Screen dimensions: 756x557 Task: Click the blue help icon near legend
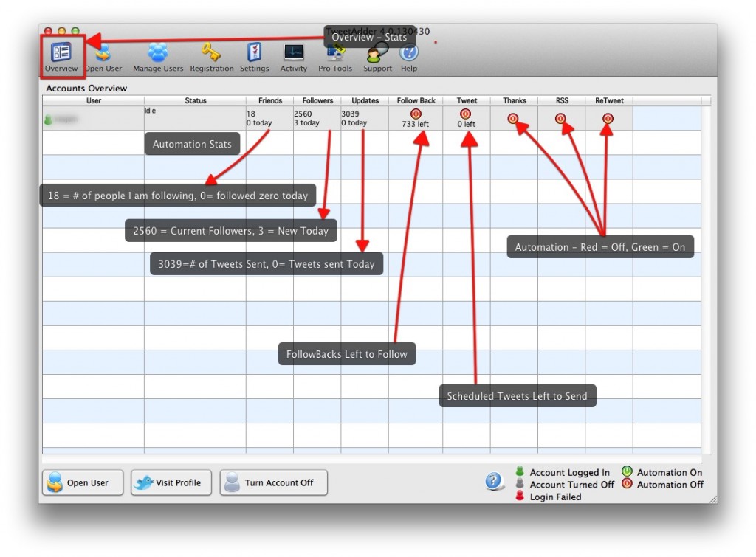point(494,480)
